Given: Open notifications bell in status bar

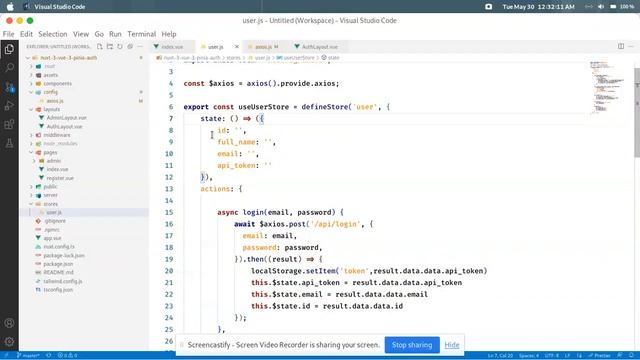Looking at the screenshot, I should tap(631, 356).
